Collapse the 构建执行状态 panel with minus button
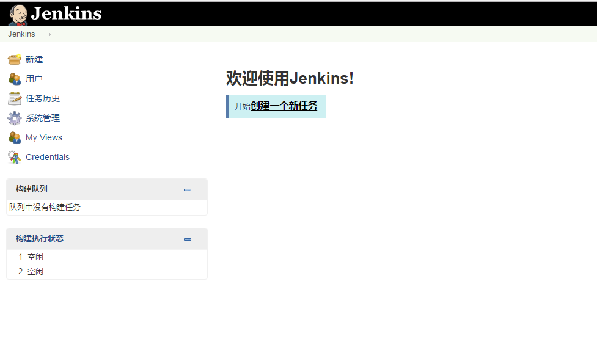This screenshot has height=364, width=597. 188,239
